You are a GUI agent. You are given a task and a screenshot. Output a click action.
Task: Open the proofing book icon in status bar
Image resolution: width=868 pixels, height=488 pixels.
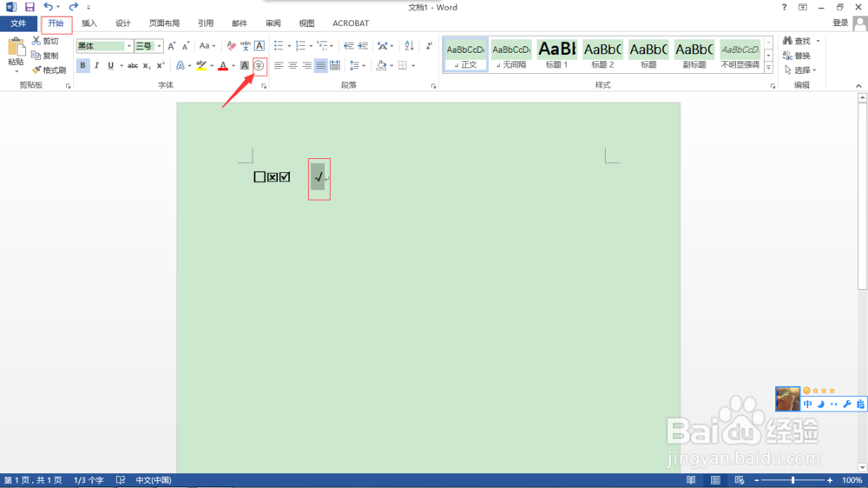[121, 480]
